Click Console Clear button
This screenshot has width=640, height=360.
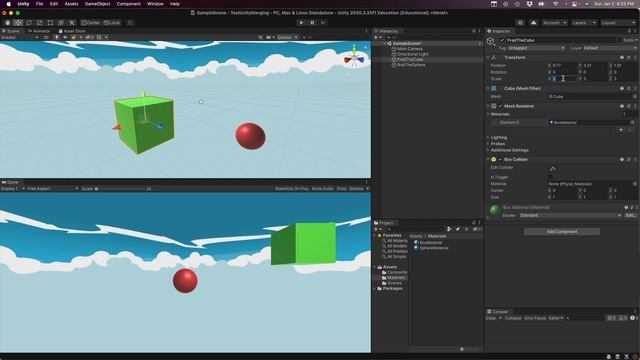point(491,318)
